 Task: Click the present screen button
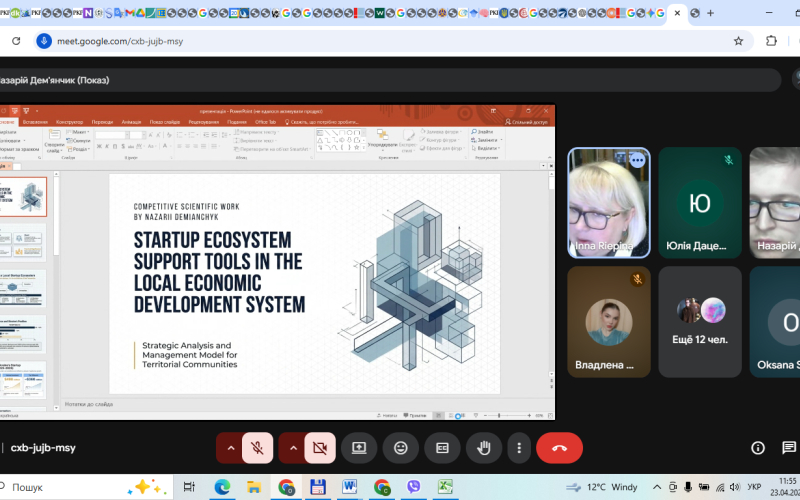click(x=359, y=448)
